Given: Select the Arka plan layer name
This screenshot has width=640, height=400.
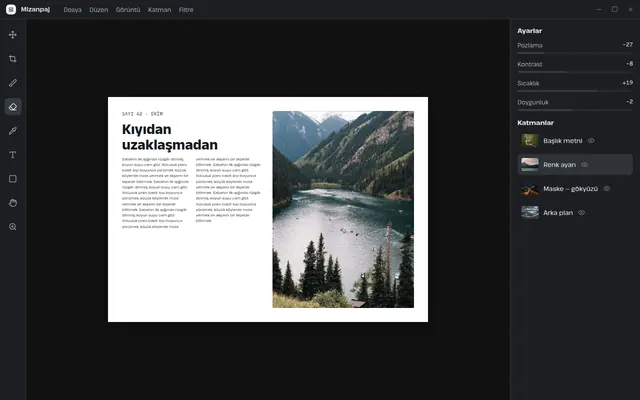Looking at the screenshot, I should point(558,213).
